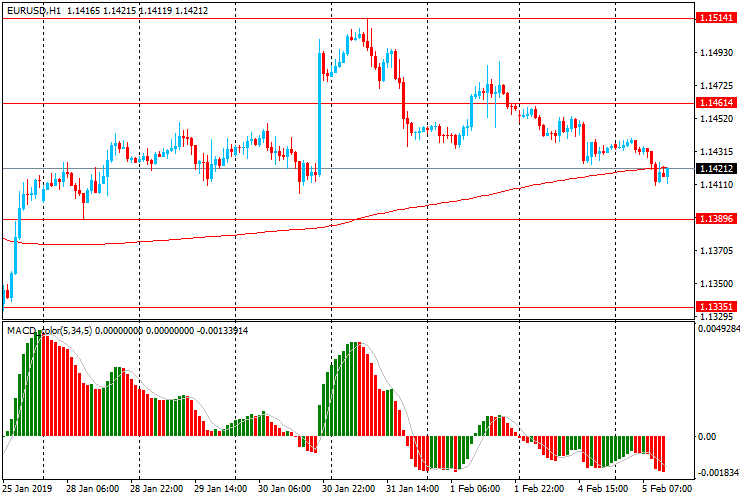Click the 28 Jan 22:00 time label
This screenshot has height=500, width=740.
coord(157,489)
